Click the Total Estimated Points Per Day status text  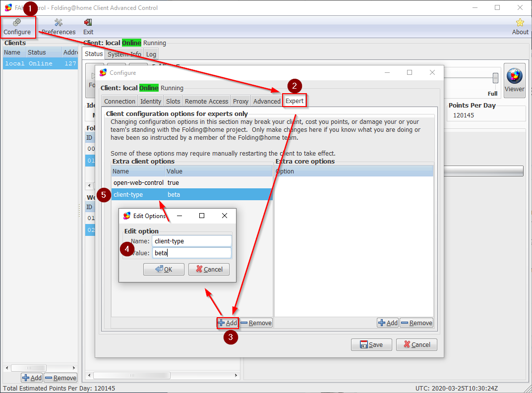(x=59, y=388)
